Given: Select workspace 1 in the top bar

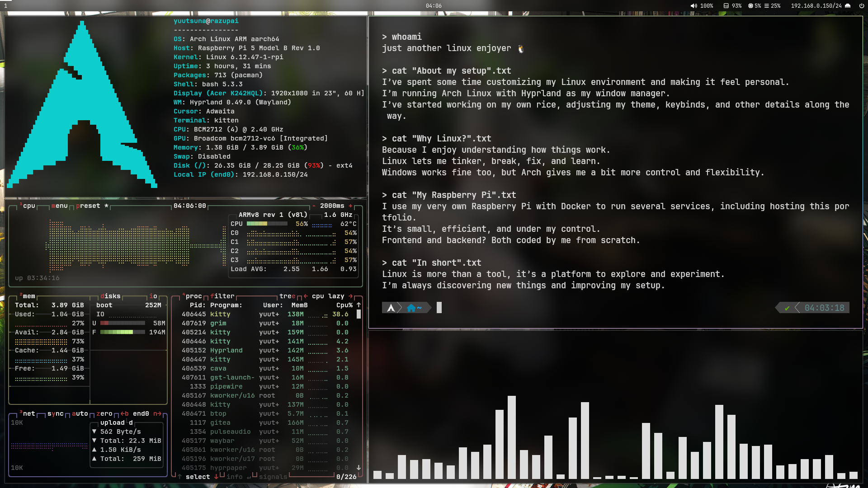Looking at the screenshot, I should [x=6, y=6].
